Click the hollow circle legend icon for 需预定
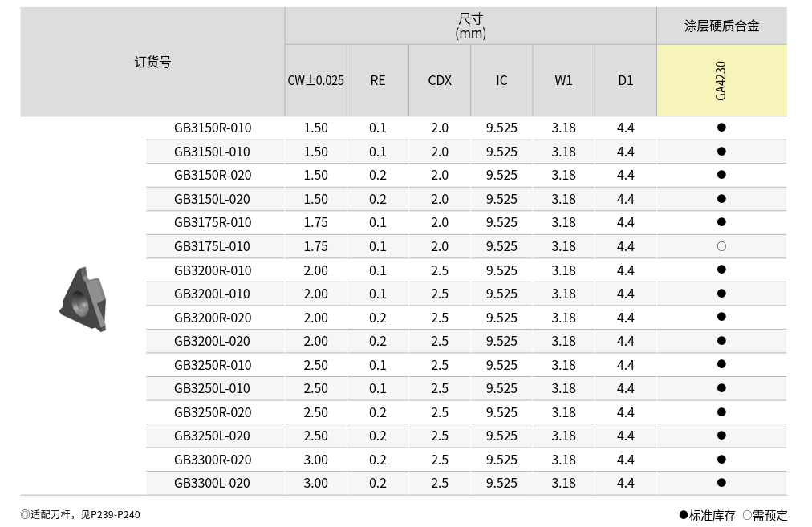 pyautogui.click(x=747, y=515)
